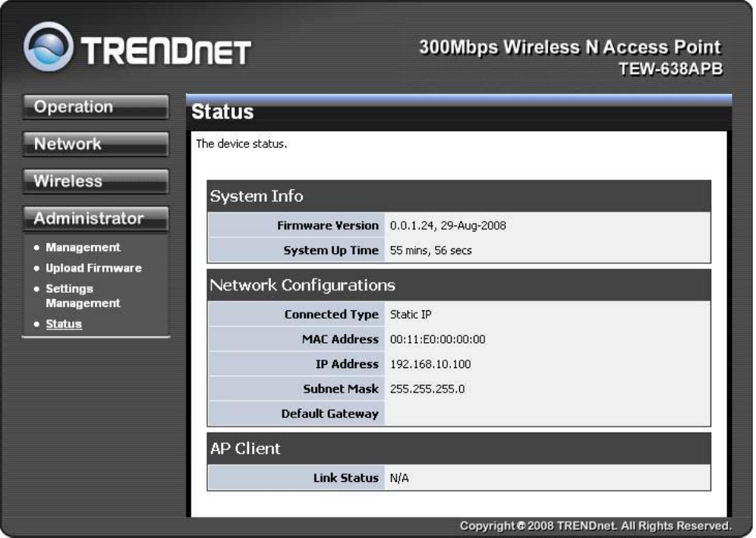Select uptime value 55 mins, 56 secs
This screenshot has height=538, width=756.
click(x=430, y=250)
